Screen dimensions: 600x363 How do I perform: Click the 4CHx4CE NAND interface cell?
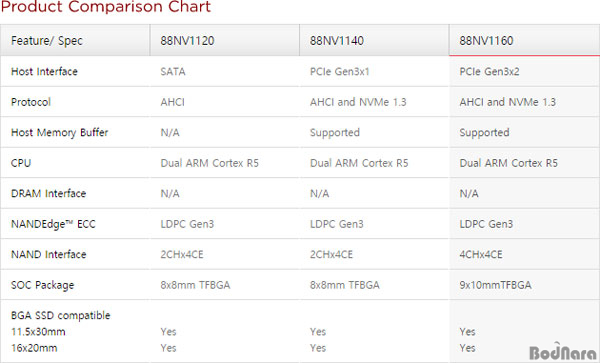click(481, 254)
